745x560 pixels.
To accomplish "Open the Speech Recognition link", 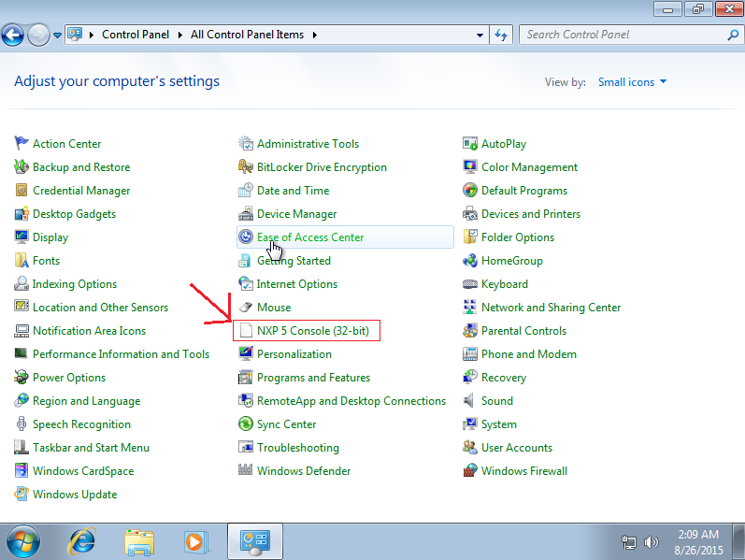I will click(81, 424).
